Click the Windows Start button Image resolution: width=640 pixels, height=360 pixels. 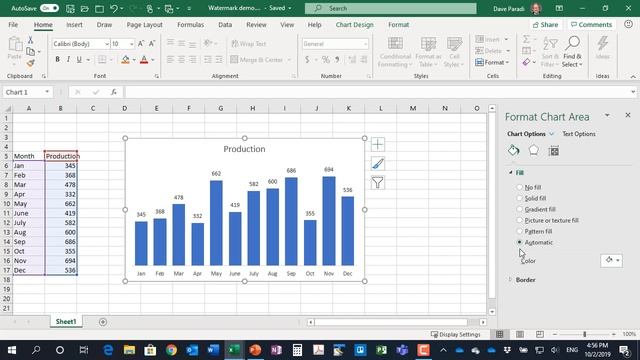[12, 350]
